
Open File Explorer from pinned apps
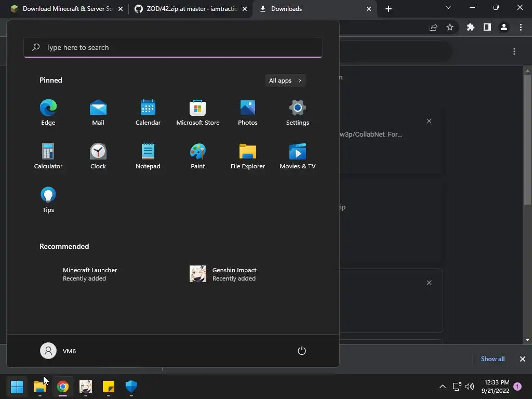coord(248,156)
